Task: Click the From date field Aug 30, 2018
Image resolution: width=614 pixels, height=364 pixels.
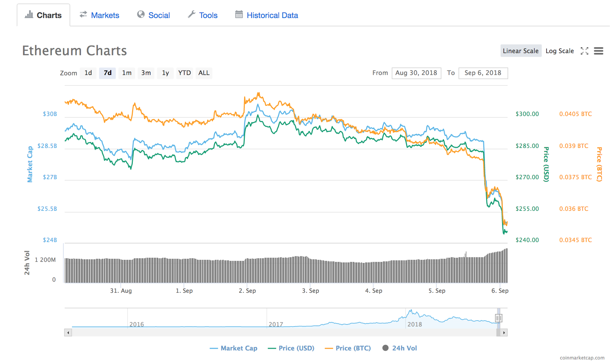Action: click(417, 73)
